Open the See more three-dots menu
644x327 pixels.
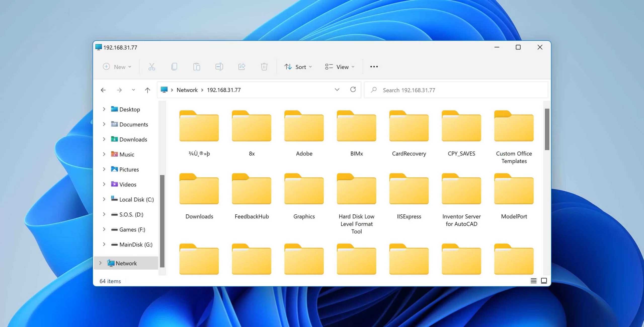pyautogui.click(x=374, y=67)
